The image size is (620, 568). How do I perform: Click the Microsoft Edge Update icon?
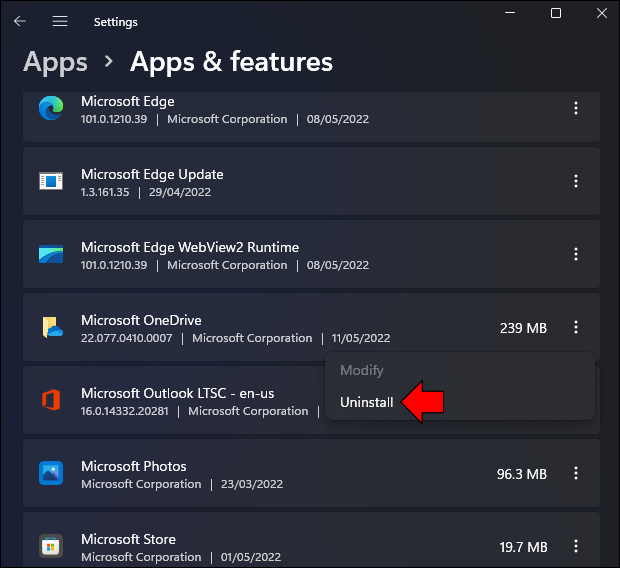51,181
